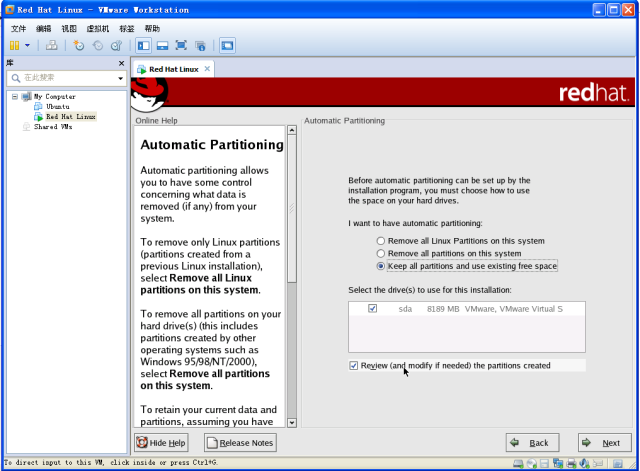Click the help pane scroll down arrow
Image resolution: width=640 pixels, height=471 pixels.
click(x=292, y=423)
